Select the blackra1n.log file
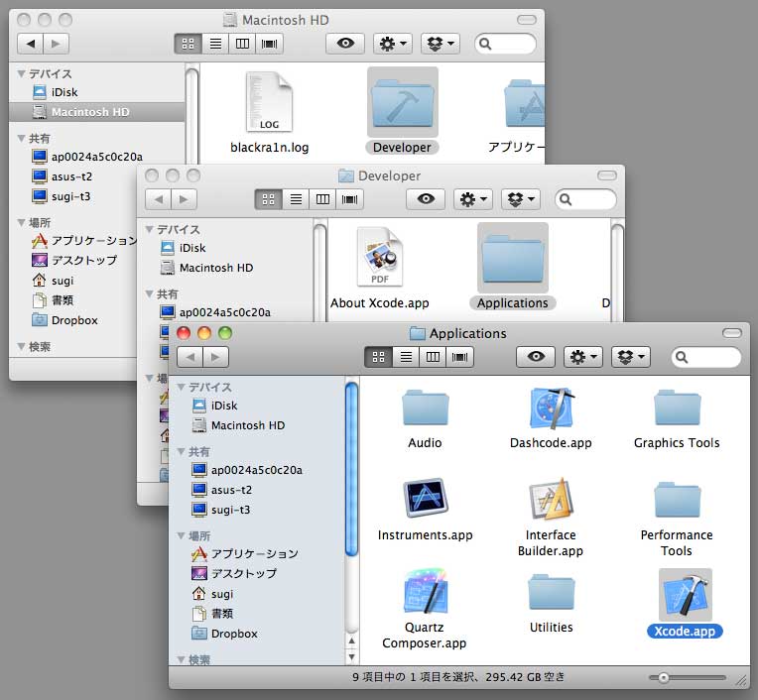This screenshot has width=758, height=700. pos(269,104)
